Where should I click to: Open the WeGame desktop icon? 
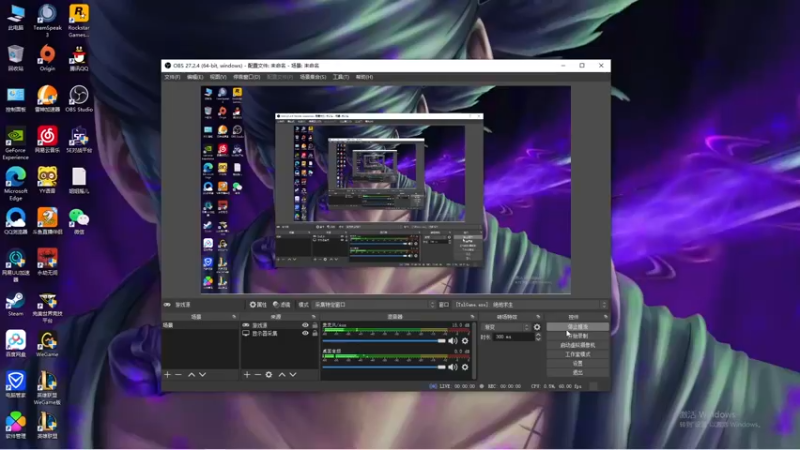click(x=47, y=344)
